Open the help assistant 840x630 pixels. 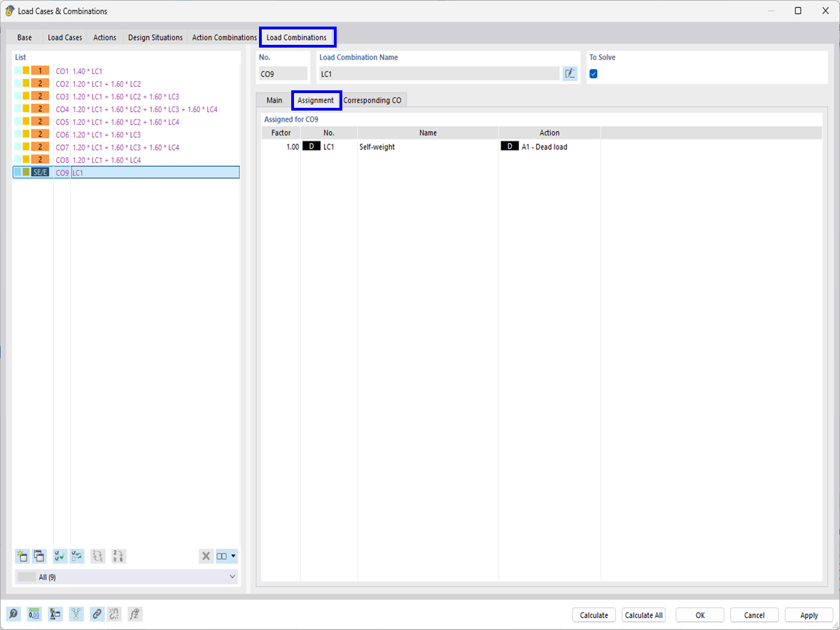click(x=14, y=614)
